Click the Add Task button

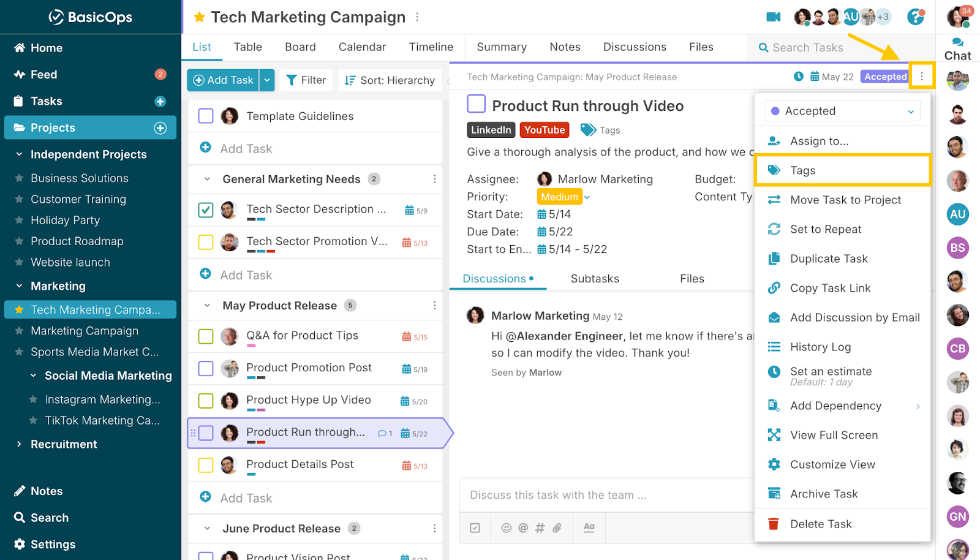[224, 80]
